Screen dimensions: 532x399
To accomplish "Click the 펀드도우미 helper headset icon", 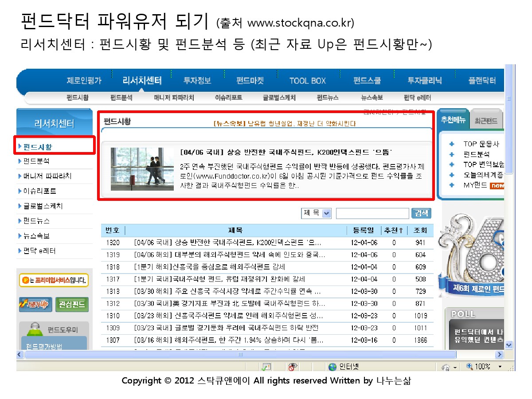I will pyautogui.click(x=35, y=329).
